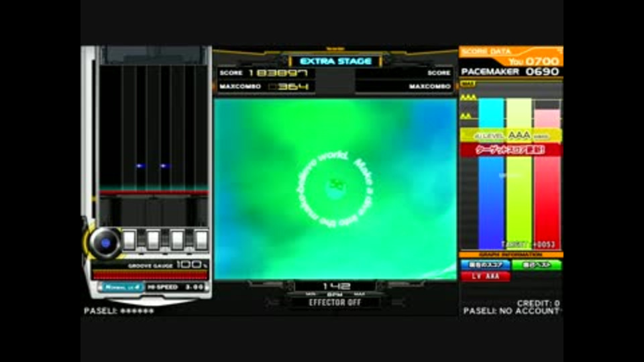The height and width of the screenshot is (362, 644).
Task: Click the circular text ring in the video
Action: (335, 189)
